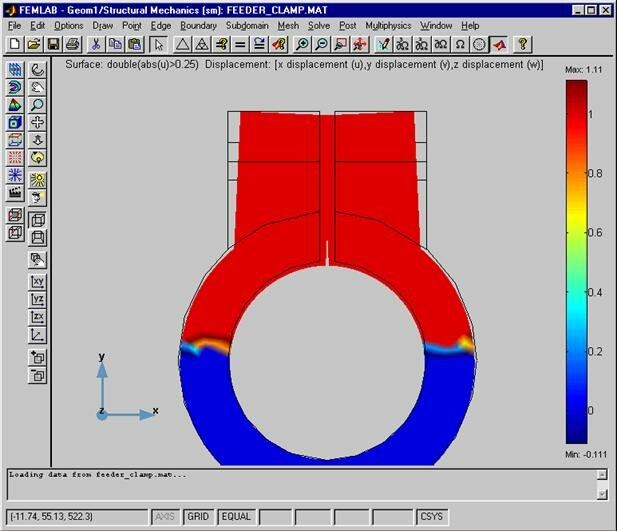Select the arrow pointer tool
This screenshot has width=617, height=531.
click(x=157, y=44)
